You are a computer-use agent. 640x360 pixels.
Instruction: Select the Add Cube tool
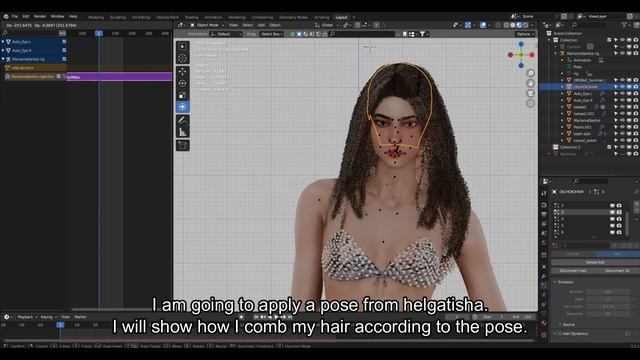(x=182, y=146)
